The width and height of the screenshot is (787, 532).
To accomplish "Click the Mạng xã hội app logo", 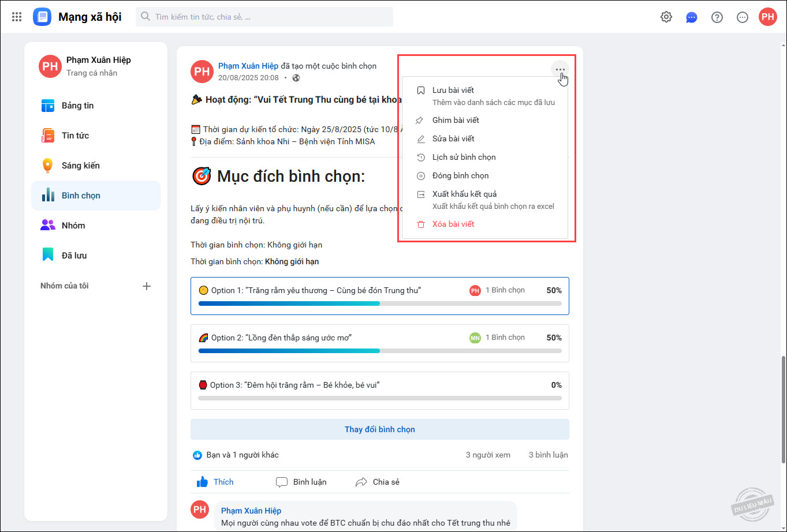I will [42, 17].
